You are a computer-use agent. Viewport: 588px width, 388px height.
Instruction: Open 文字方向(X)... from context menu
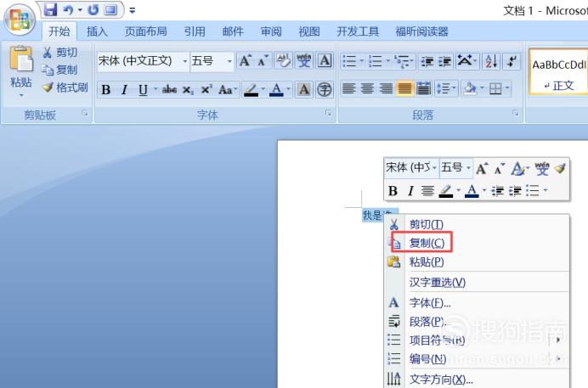477,379
